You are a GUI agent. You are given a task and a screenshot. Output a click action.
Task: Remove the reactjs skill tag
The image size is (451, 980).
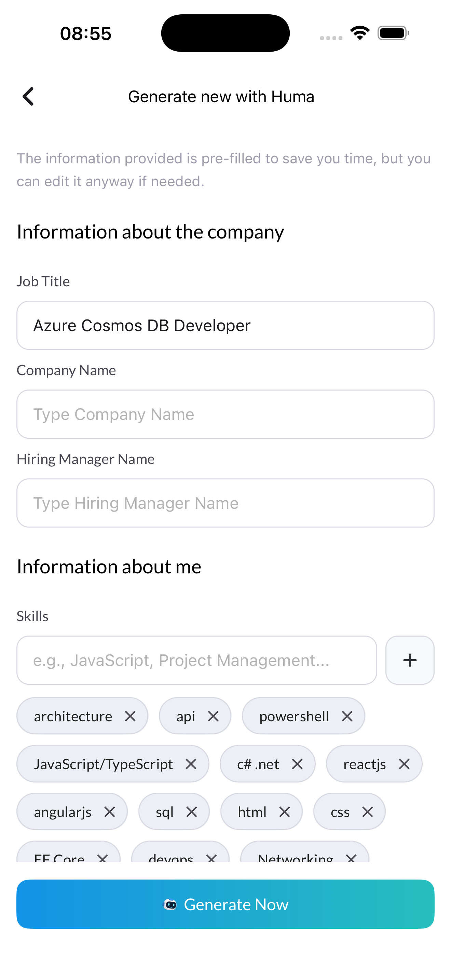pyautogui.click(x=404, y=764)
